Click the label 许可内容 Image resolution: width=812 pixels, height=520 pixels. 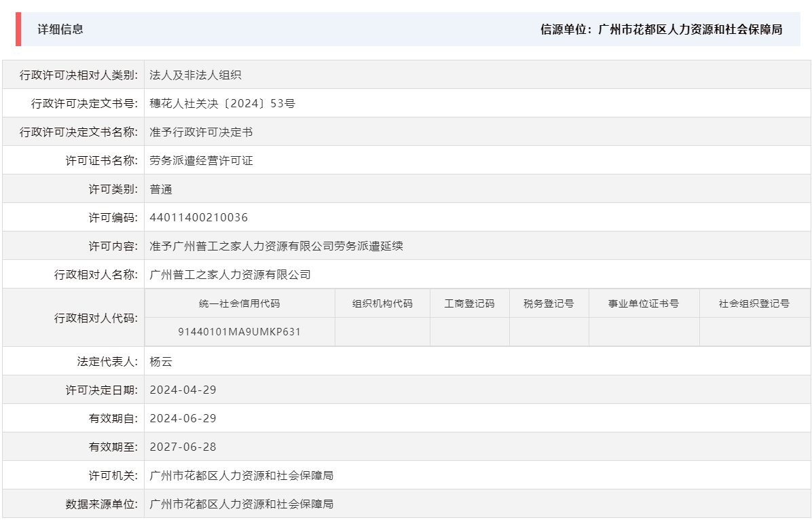click(x=113, y=246)
